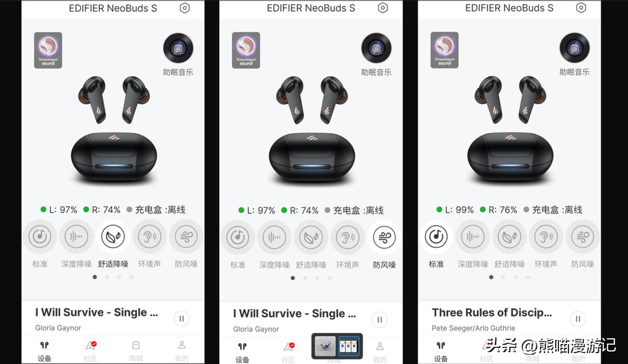Tap Snapdragon Sound badge in middle screen

pyautogui.click(x=246, y=50)
